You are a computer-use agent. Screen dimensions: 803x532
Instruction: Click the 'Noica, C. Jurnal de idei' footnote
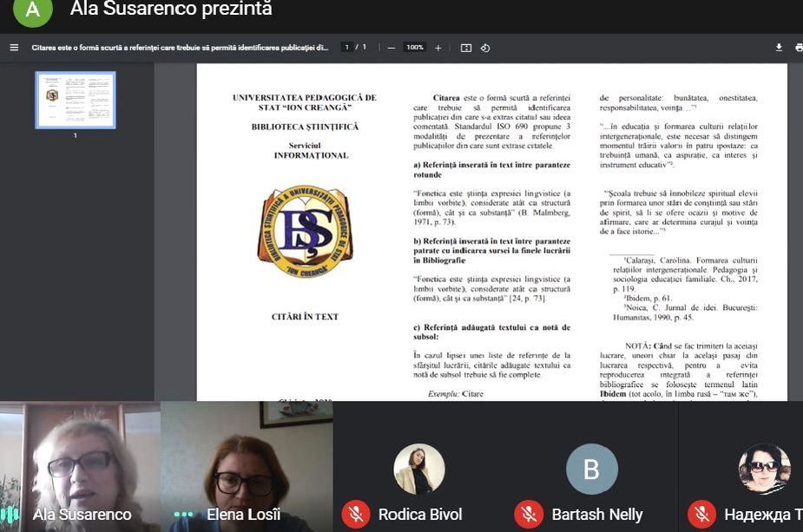[685, 312]
